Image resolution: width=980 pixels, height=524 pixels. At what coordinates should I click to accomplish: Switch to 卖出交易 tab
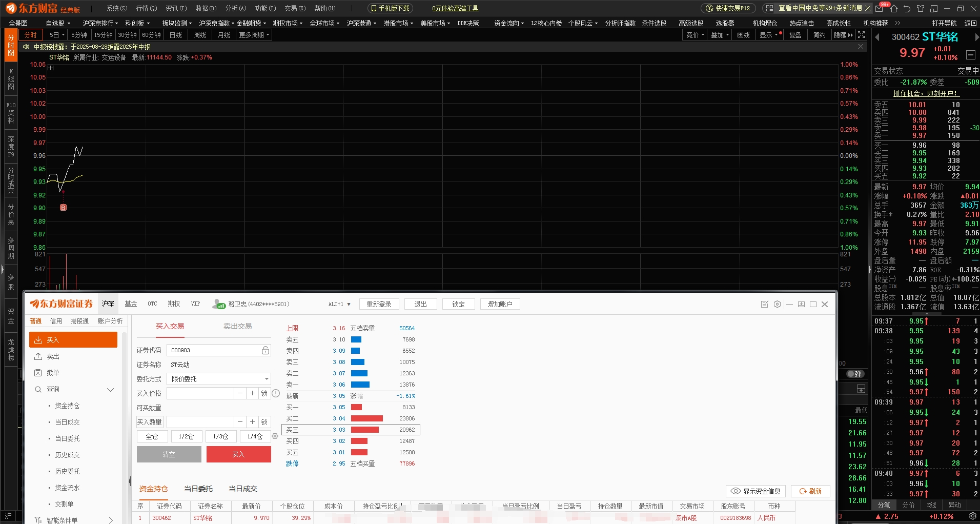pos(238,326)
